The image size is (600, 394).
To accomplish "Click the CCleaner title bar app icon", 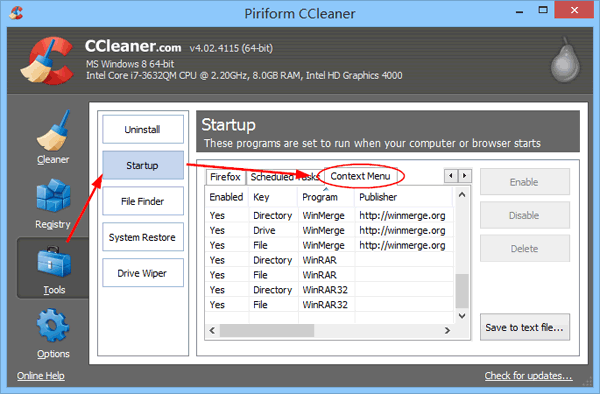I will (x=16, y=13).
